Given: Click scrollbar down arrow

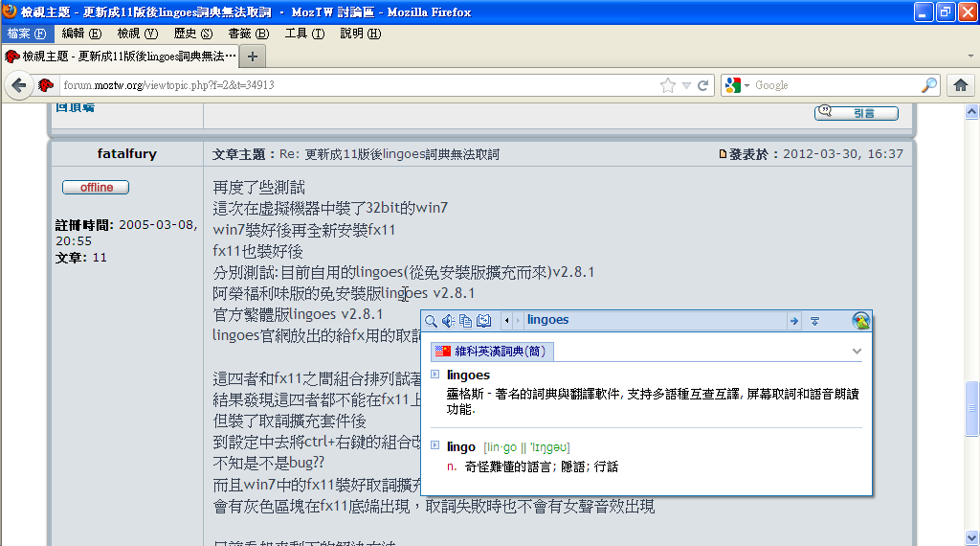Looking at the screenshot, I should pyautogui.click(x=971, y=537).
